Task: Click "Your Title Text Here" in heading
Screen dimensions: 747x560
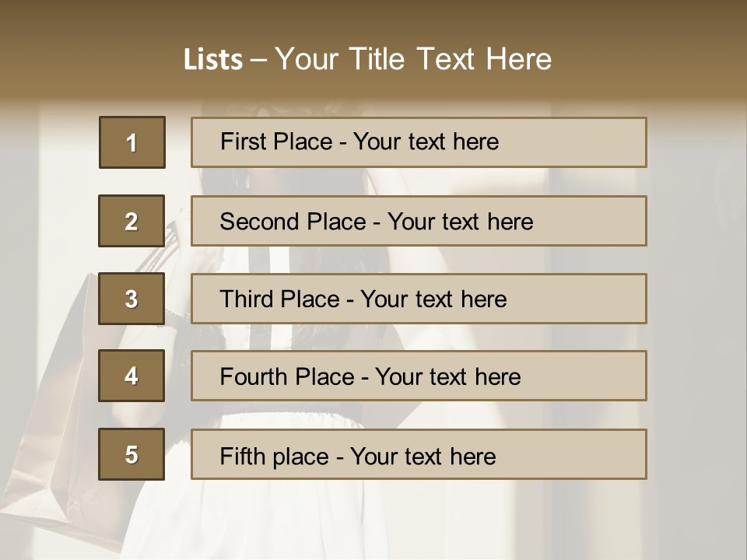Action: point(413,59)
